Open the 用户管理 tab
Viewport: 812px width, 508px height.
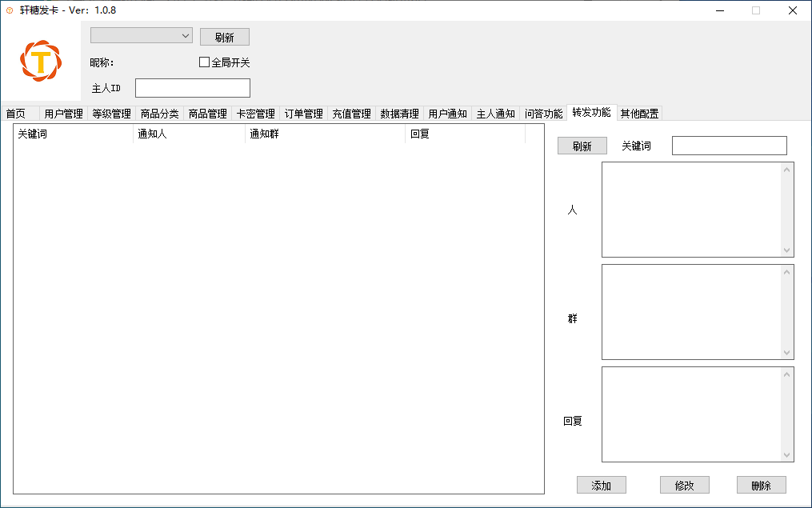tap(64, 114)
